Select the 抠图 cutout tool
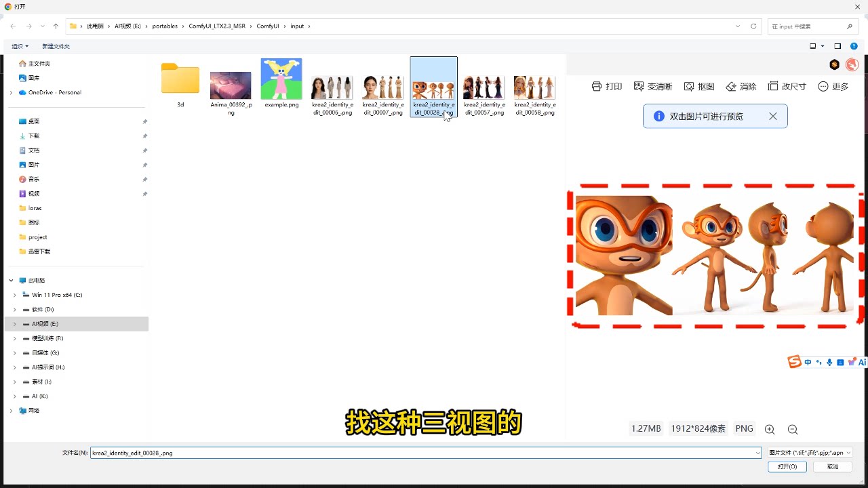This screenshot has width=868, height=488. click(699, 87)
